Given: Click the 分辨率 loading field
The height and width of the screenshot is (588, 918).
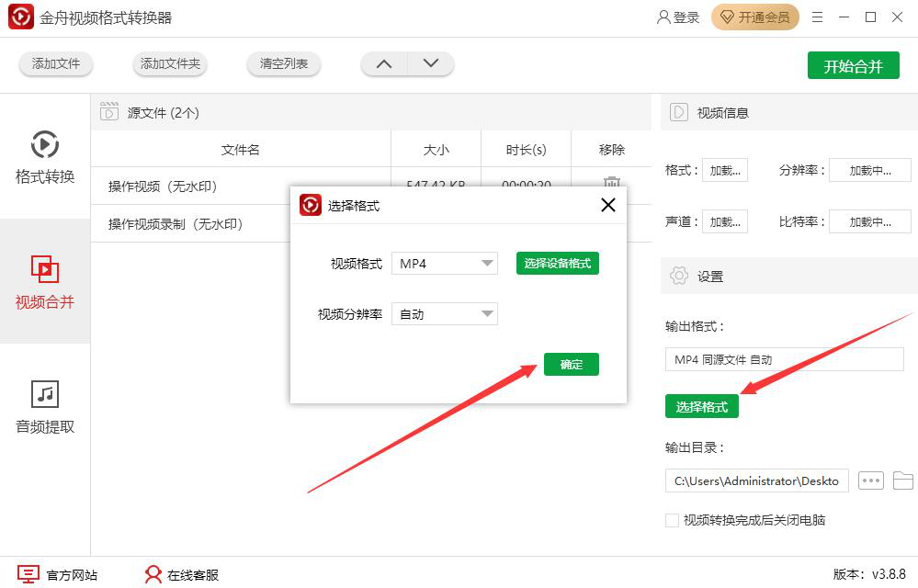Looking at the screenshot, I should tap(870, 170).
